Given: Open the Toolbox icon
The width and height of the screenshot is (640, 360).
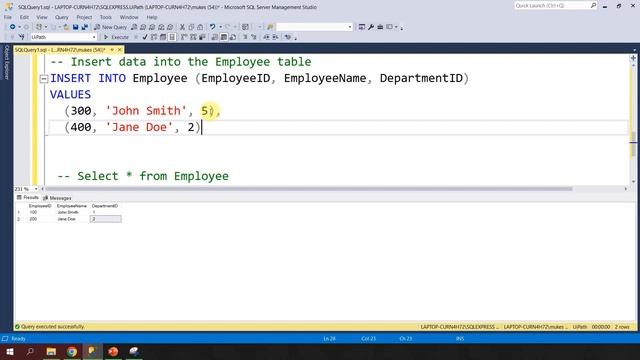Looking at the screenshot, I should click(380, 27).
